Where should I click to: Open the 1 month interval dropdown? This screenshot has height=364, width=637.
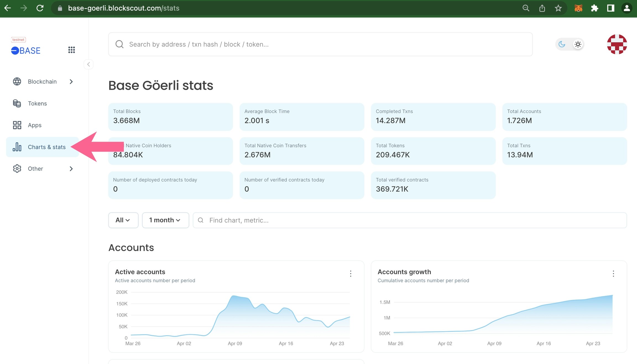pyautogui.click(x=165, y=220)
